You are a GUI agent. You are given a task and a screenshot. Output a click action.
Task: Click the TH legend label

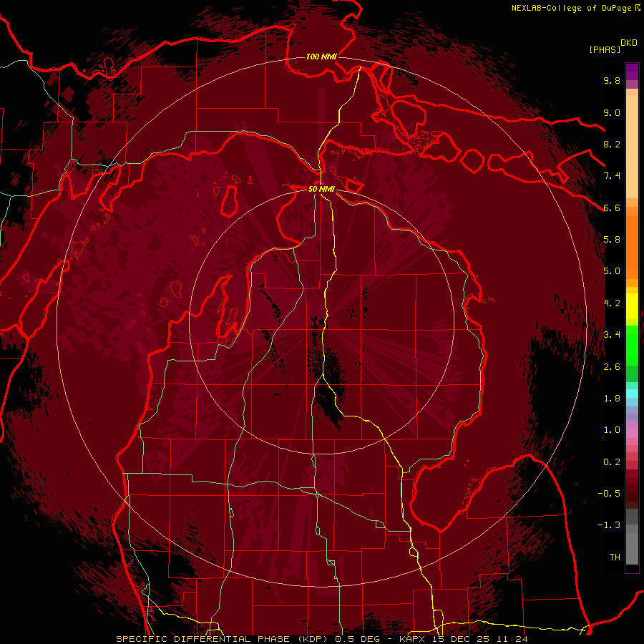click(x=615, y=557)
